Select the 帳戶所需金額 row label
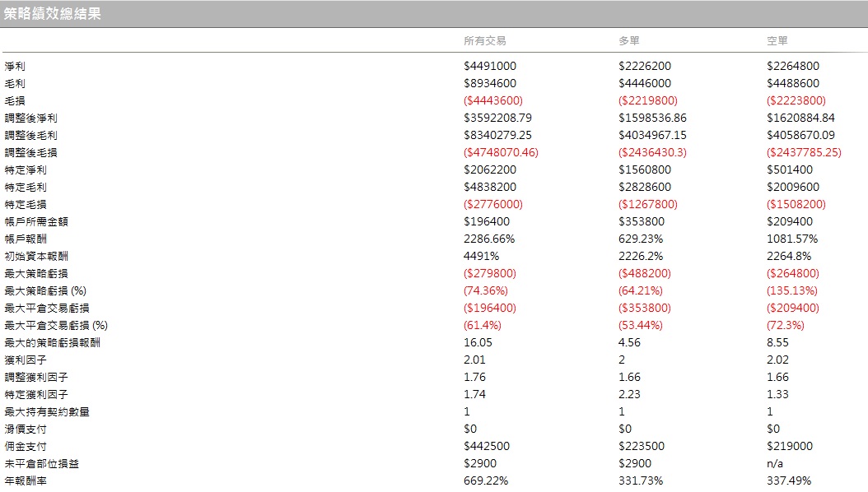The height and width of the screenshot is (492, 868). point(36,221)
